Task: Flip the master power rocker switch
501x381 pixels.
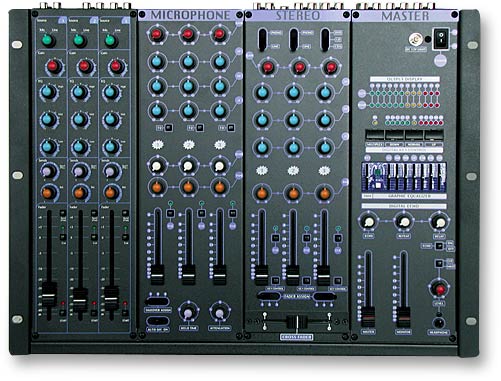Action: tap(442, 39)
